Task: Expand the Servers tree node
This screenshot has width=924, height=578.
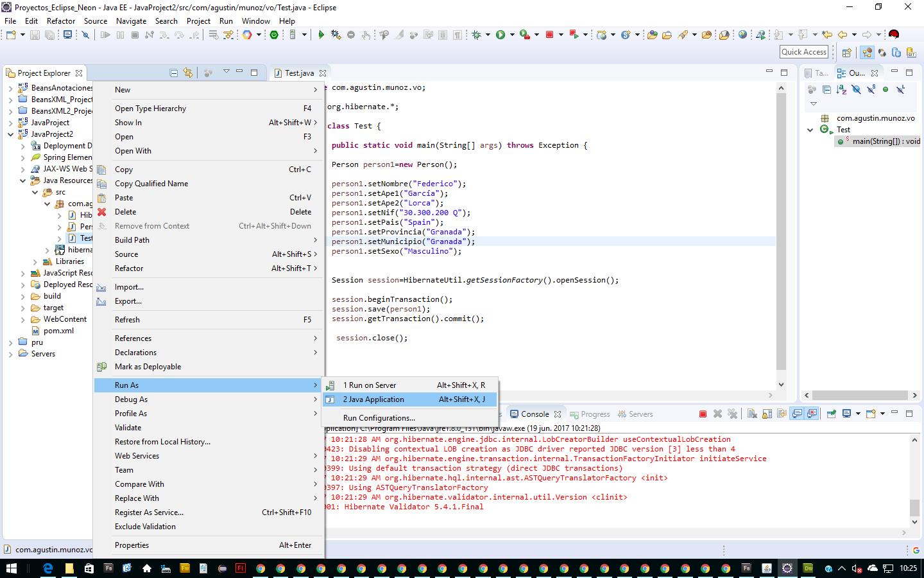Action: click(x=10, y=354)
